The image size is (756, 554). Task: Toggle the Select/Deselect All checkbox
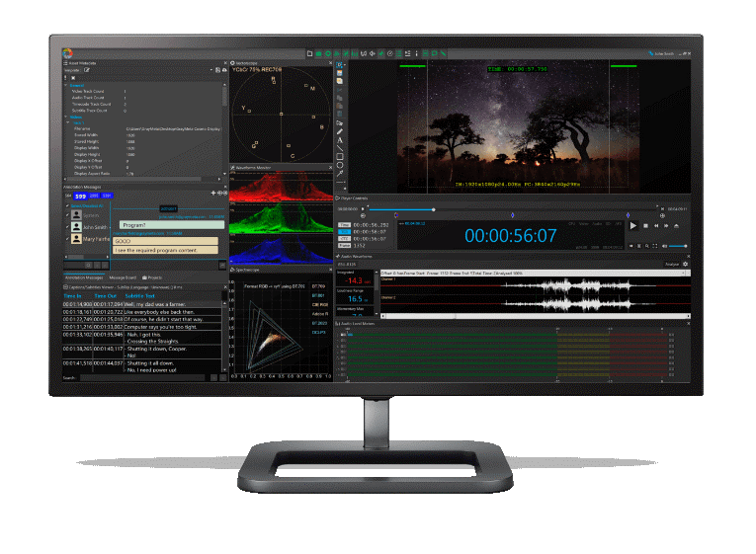pos(67,205)
